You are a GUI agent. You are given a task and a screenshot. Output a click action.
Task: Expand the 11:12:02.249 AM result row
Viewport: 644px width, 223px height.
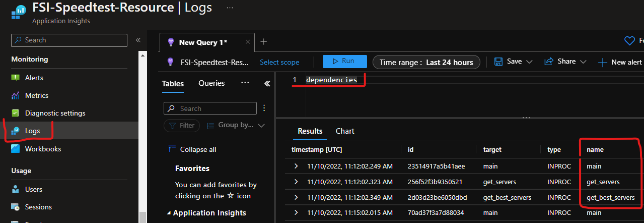[x=296, y=166]
